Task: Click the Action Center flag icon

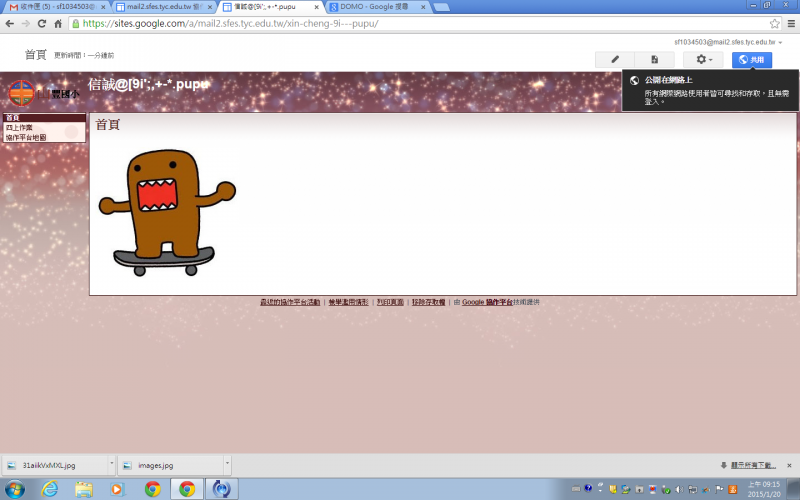Action: 719,489
